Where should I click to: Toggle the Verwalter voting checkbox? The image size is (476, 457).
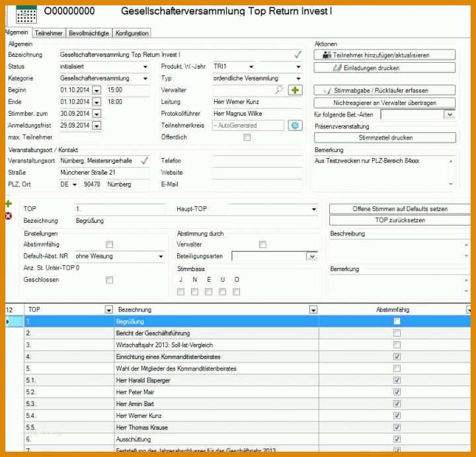click(262, 244)
